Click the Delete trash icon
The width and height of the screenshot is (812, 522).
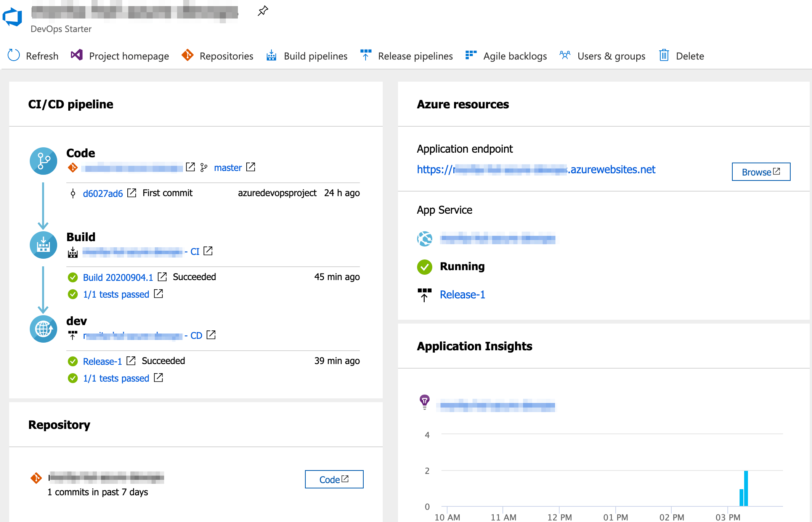coord(664,56)
